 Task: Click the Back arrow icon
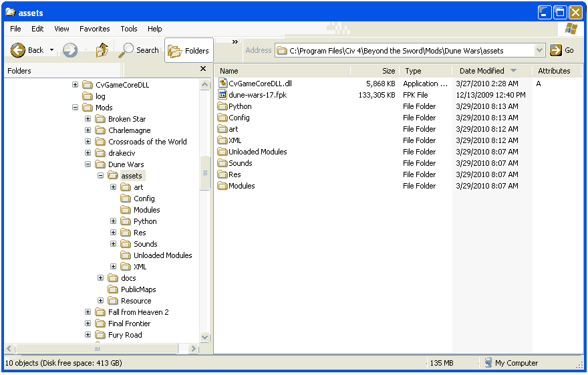(17, 50)
